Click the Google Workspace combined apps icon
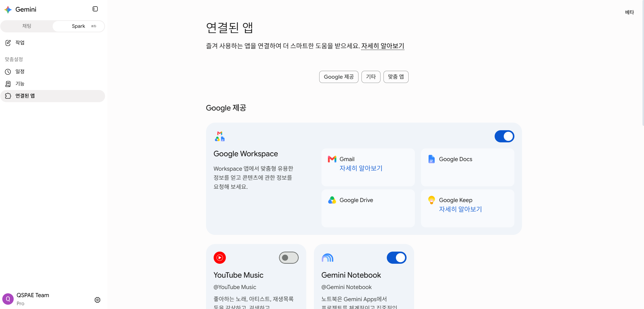644x309 pixels. point(220,136)
